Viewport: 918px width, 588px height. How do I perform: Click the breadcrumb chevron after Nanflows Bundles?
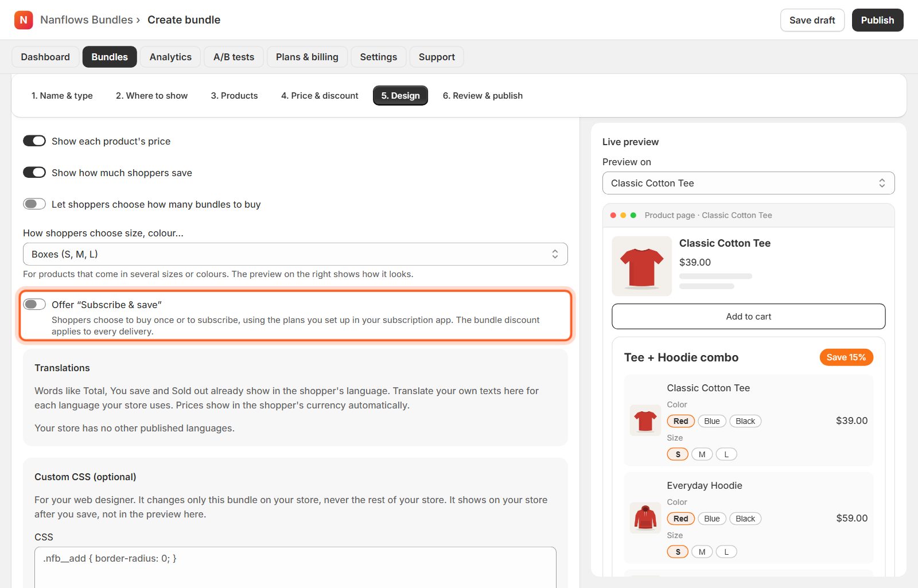[x=138, y=20]
